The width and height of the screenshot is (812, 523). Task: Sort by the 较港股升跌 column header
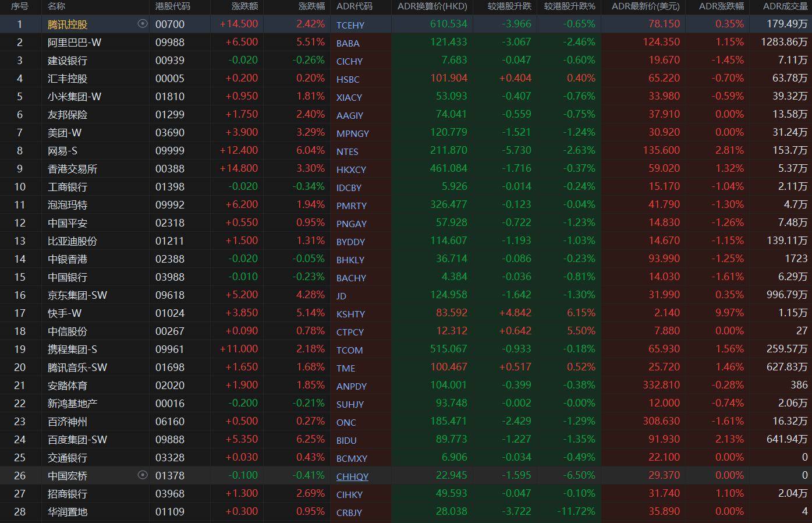[509, 6]
